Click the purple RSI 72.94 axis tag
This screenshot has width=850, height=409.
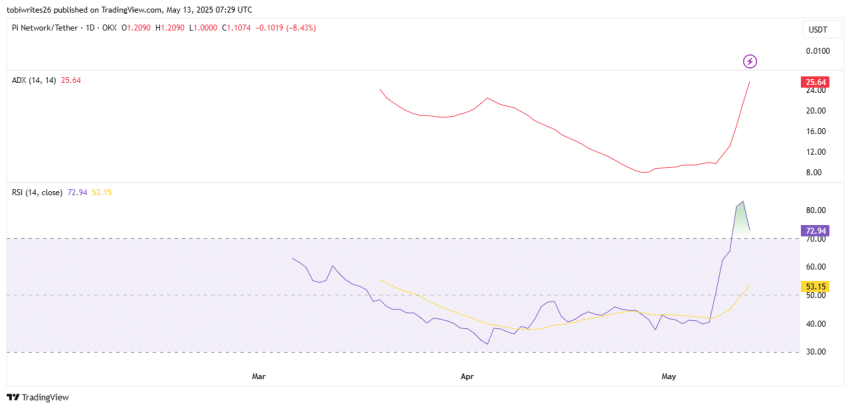(x=815, y=231)
